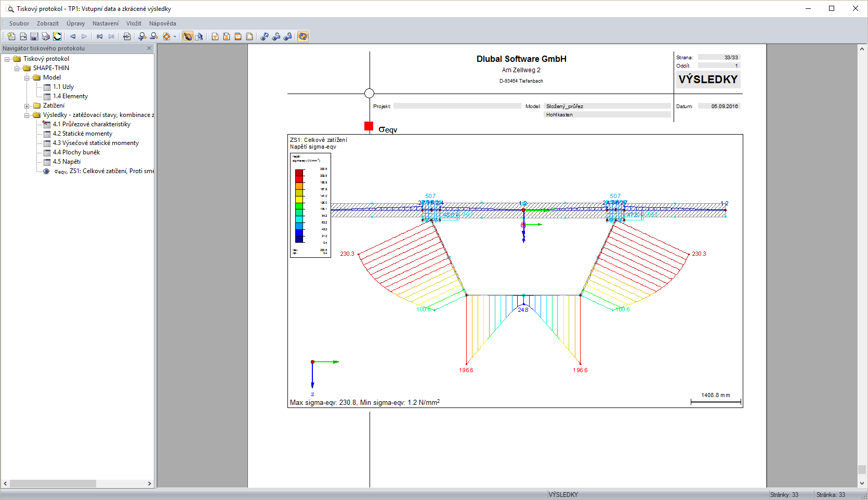Viewport: 868px width, 500px height.
Task: Click the VÝSLEDKY page heading
Action: [708, 80]
